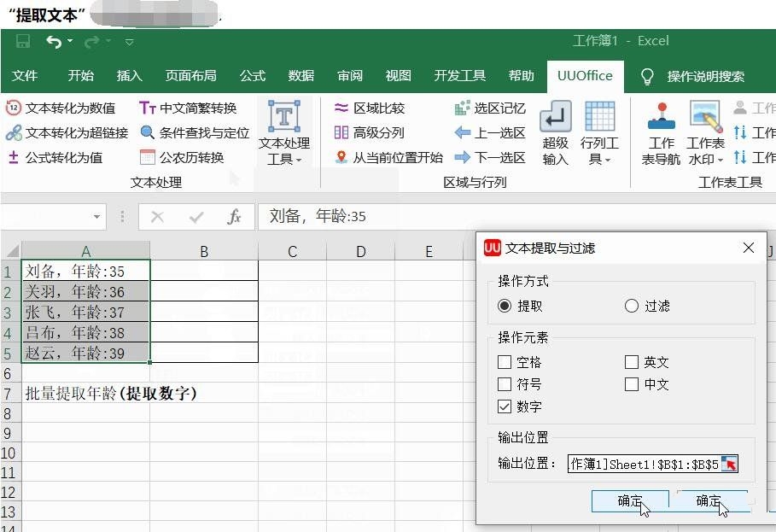
Task: Switch to the 数据 ribbon tab
Action: pyautogui.click(x=301, y=76)
